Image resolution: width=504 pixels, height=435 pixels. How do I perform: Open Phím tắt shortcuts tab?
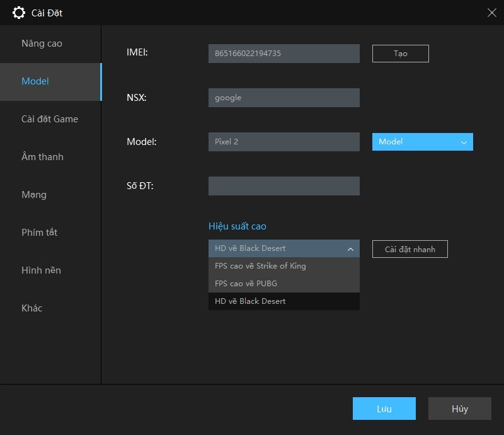click(x=39, y=233)
